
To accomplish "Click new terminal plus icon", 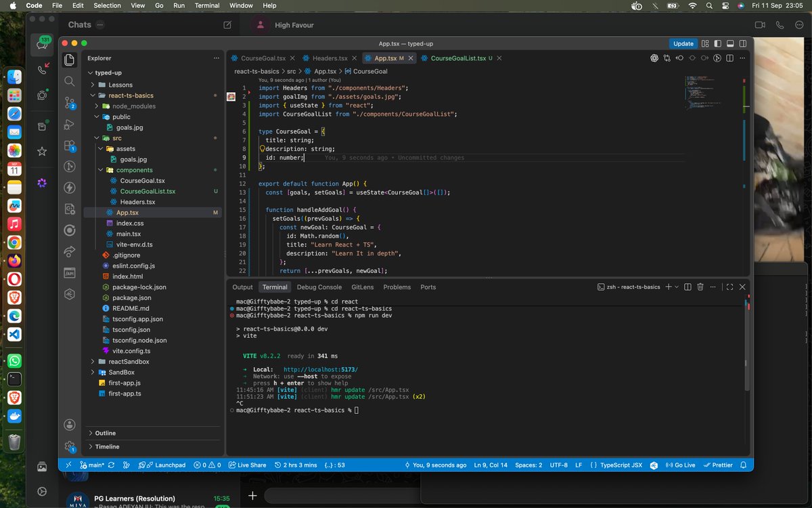I will (x=668, y=287).
